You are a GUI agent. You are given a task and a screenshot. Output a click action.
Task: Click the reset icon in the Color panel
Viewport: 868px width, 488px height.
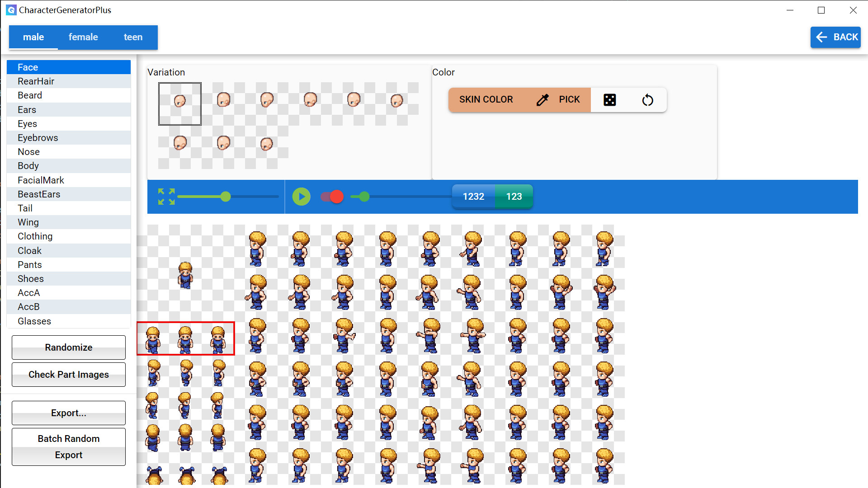tap(647, 100)
